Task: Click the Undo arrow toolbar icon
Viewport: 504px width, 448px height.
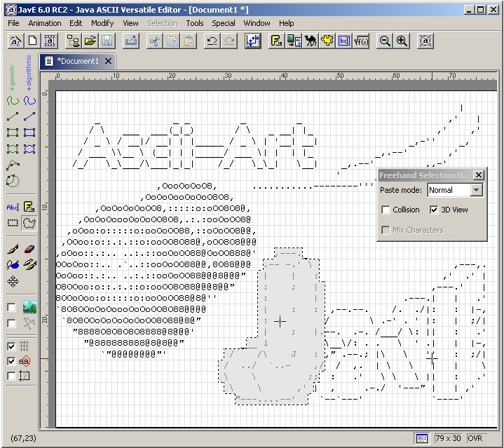Action: (212, 41)
